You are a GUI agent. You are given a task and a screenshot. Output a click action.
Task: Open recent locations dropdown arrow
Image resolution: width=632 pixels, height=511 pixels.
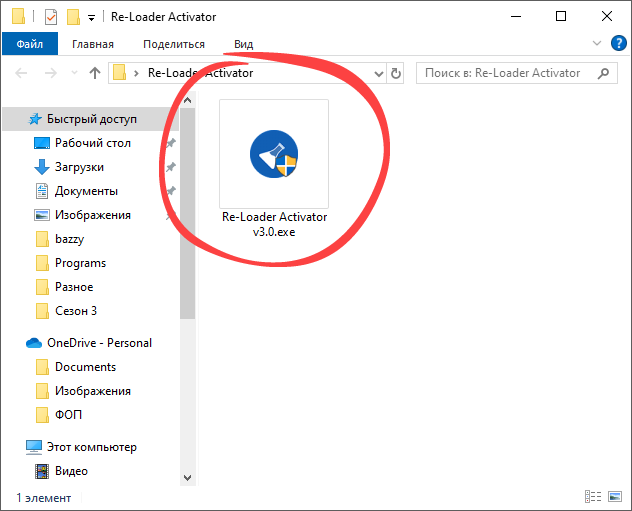coord(74,73)
